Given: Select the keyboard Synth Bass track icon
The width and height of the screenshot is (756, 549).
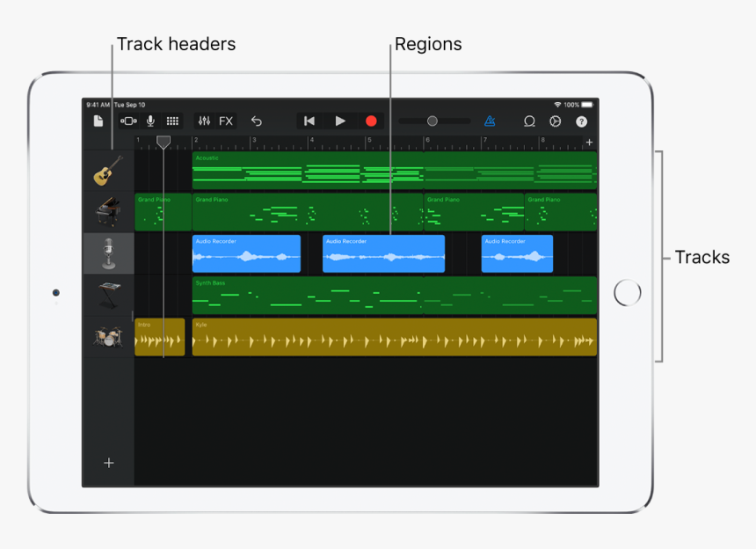Looking at the screenshot, I should pos(107,295).
